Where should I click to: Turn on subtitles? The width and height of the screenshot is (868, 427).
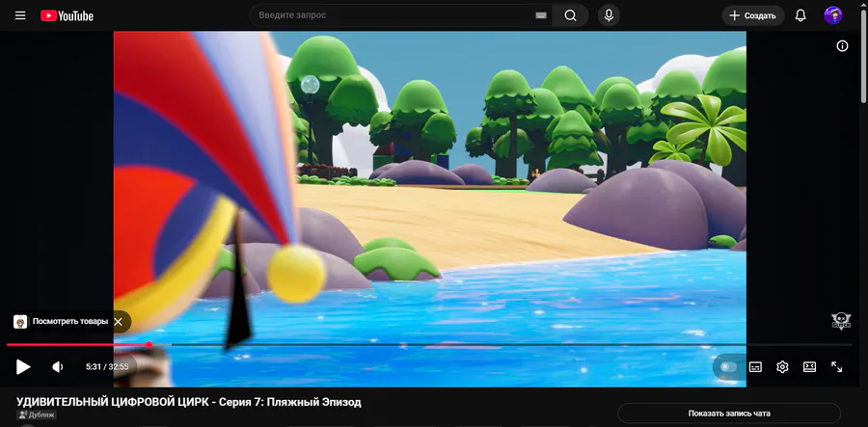[x=755, y=366]
